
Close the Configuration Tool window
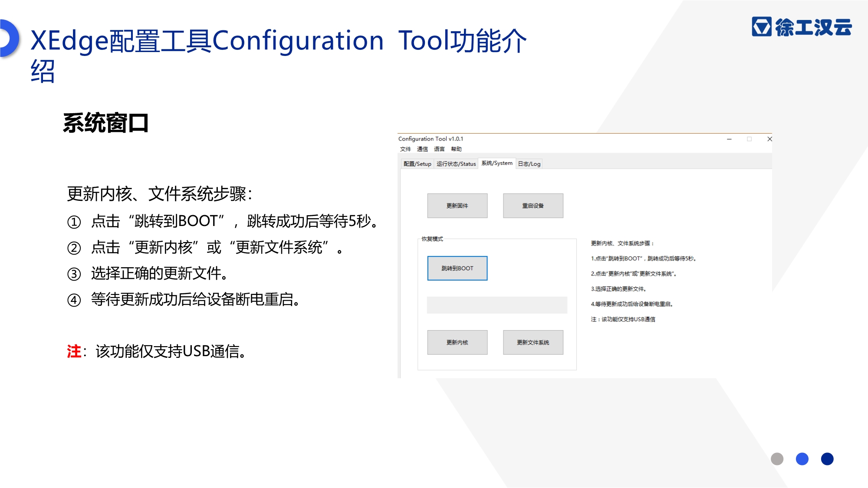769,139
